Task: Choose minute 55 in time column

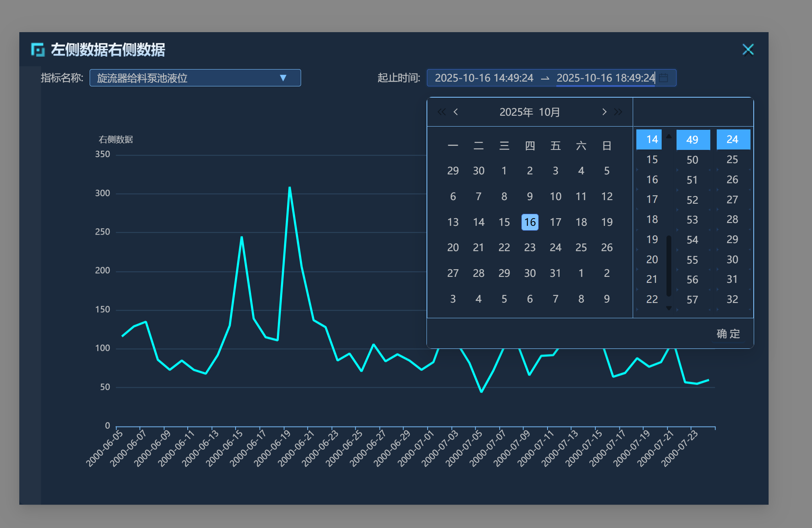Action: tap(692, 260)
